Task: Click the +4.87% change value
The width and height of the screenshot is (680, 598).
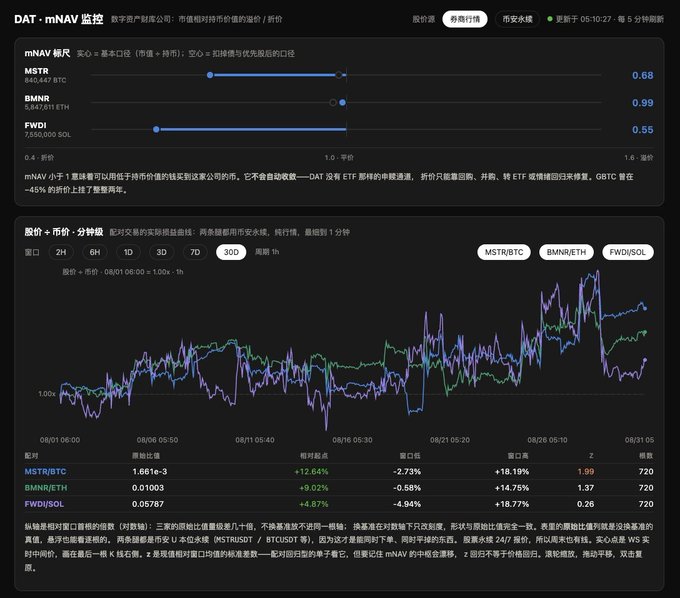Action: [314, 504]
